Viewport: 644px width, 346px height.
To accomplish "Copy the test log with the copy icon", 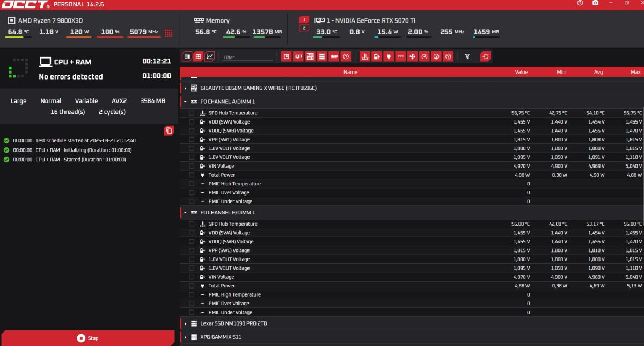I will (x=169, y=131).
